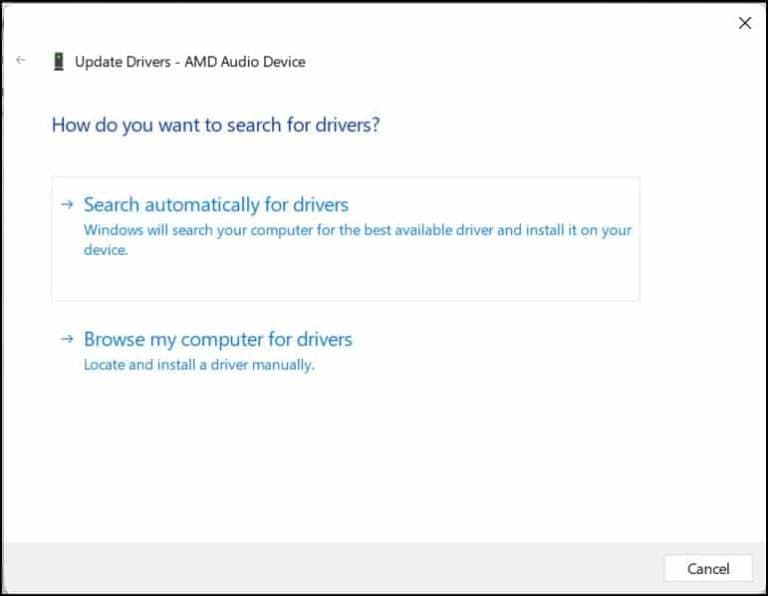Select Browse my computer for drivers
The height and width of the screenshot is (596, 768).
[x=218, y=340]
